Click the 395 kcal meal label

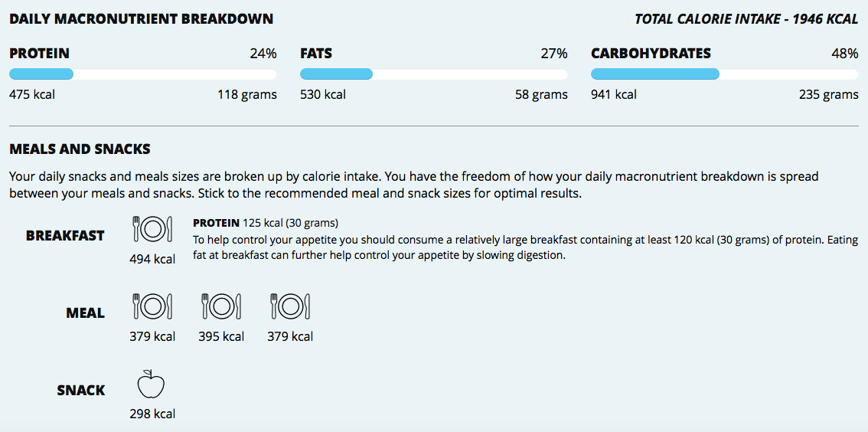click(x=221, y=336)
